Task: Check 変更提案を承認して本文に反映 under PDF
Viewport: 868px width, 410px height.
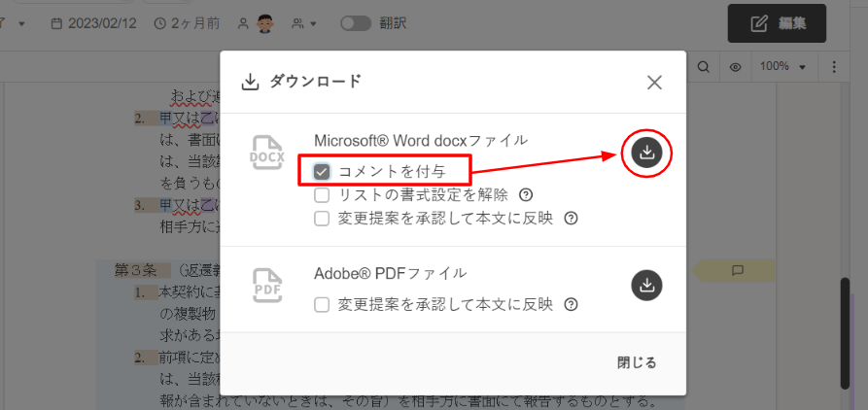Action: (x=322, y=305)
